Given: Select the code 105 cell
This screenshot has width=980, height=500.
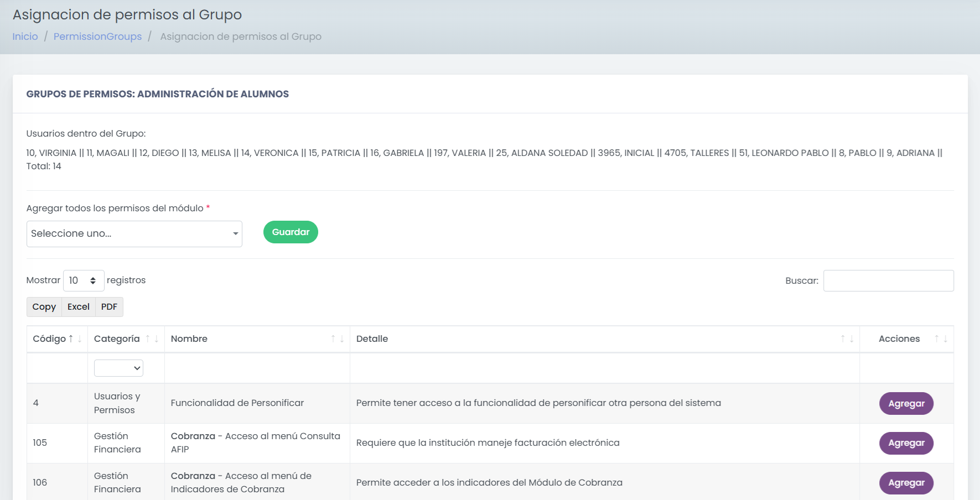Looking at the screenshot, I should (x=57, y=443).
